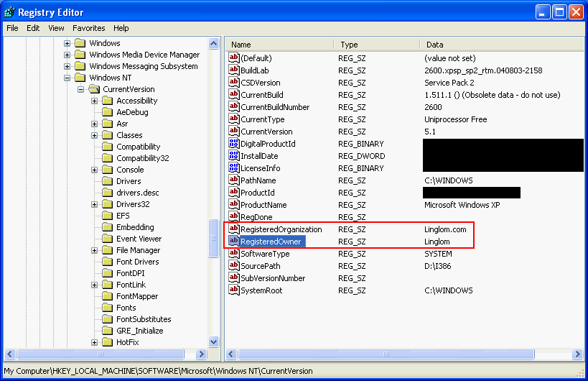Select the SoftwareType value name
This screenshot has width=588, height=381.
click(x=265, y=254)
